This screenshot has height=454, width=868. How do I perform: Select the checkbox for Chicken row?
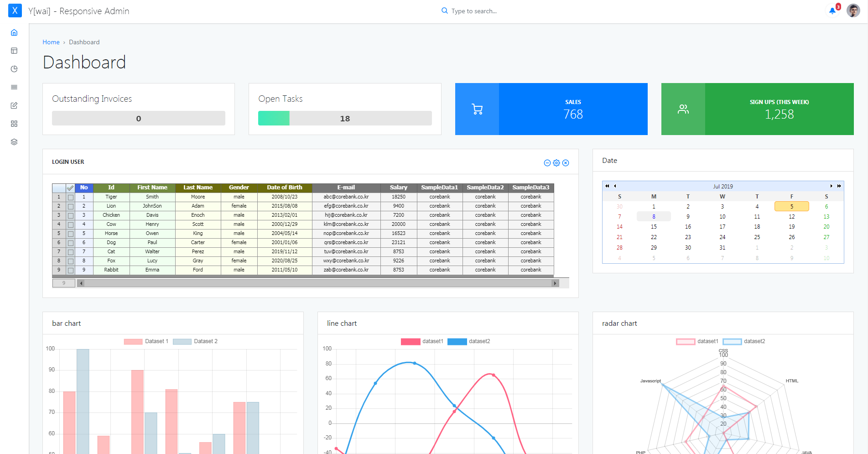pyautogui.click(x=70, y=215)
